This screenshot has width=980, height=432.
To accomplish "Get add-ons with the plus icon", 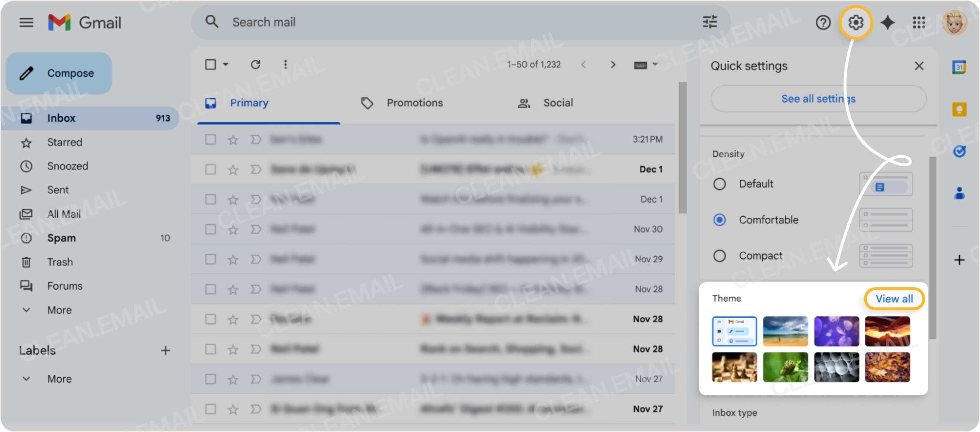I will click(959, 260).
